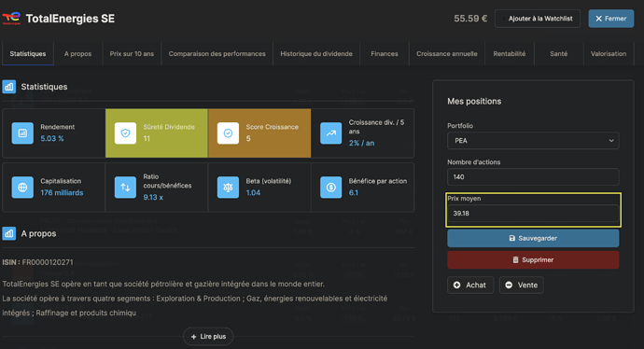The image size is (644, 349).
Task: Click the Bénéfice par action dollar icon
Action: 331,188
